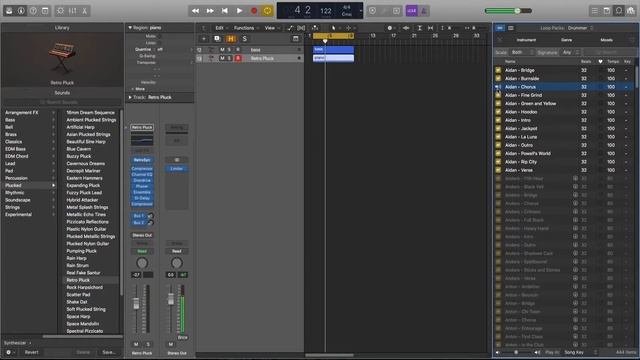Image resolution: width=640 pixels, height=360 pixels.
Task: Toggle the Loop Browser icon
Action: pos(619,11)
